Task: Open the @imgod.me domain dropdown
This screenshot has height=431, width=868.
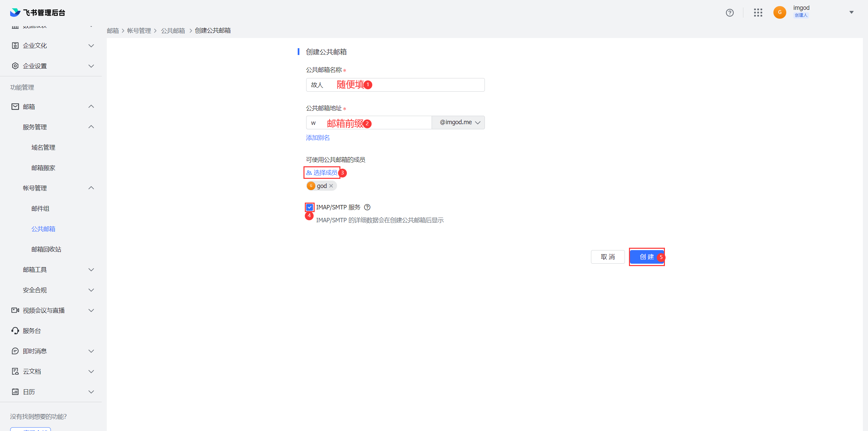Action: [x=458, y=123]
